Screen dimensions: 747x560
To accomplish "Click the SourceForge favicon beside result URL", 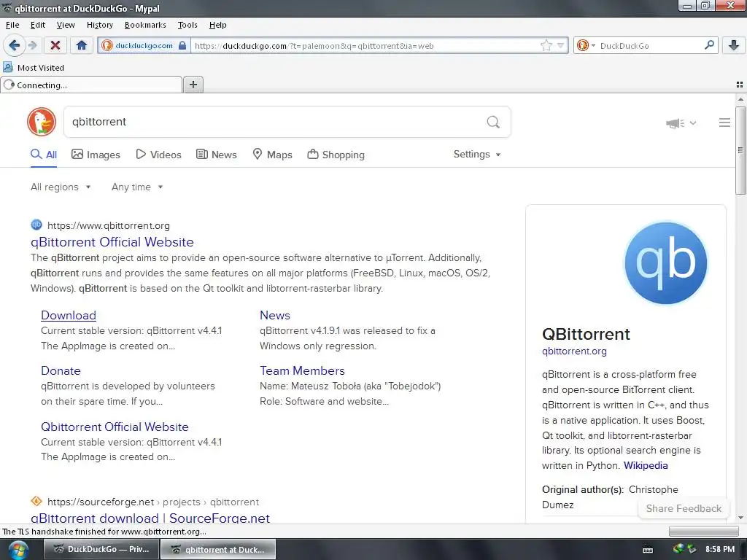I will 36,501.
